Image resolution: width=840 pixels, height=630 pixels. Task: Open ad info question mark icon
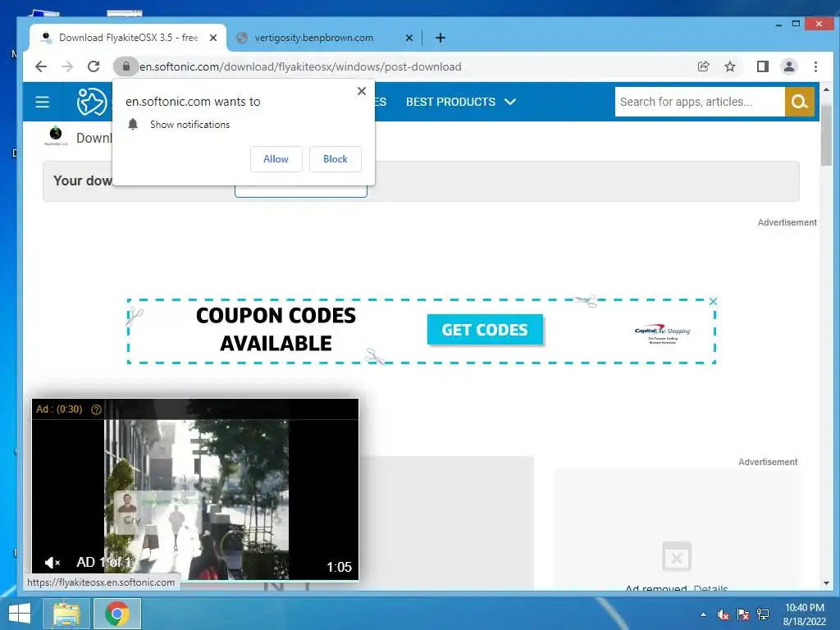[97, 410]
